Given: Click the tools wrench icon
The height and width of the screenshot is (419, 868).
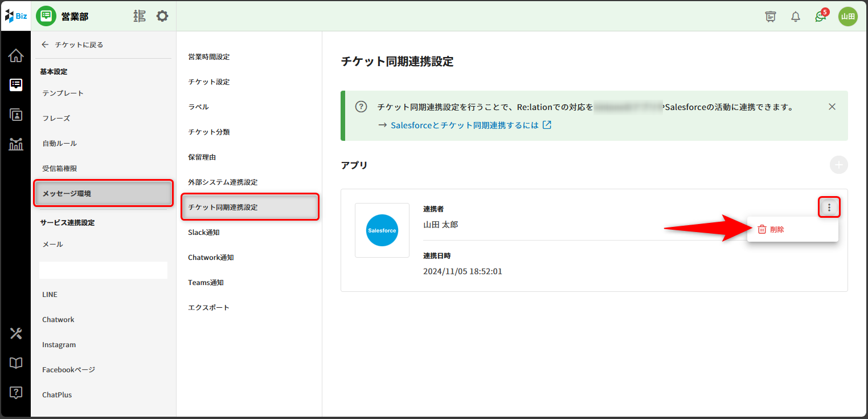Looking at the screenshot, I should click(x=16, y=333).
